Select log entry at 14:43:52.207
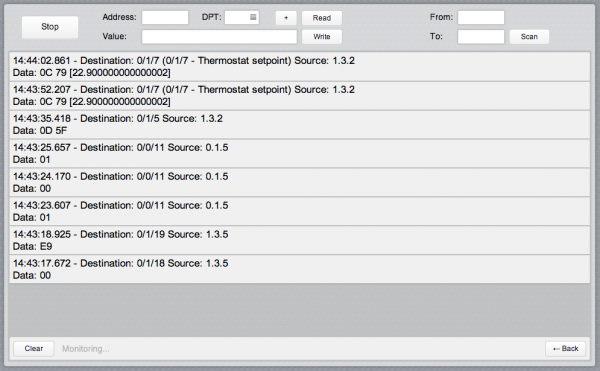The image size is (600, 371). click(300, 96)
